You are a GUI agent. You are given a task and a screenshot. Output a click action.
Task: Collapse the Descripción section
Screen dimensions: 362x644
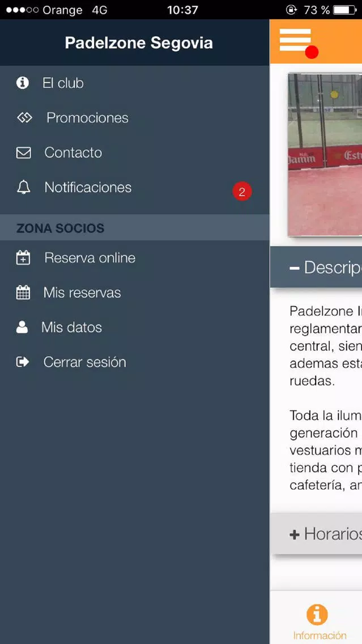[x=316, y=268]
